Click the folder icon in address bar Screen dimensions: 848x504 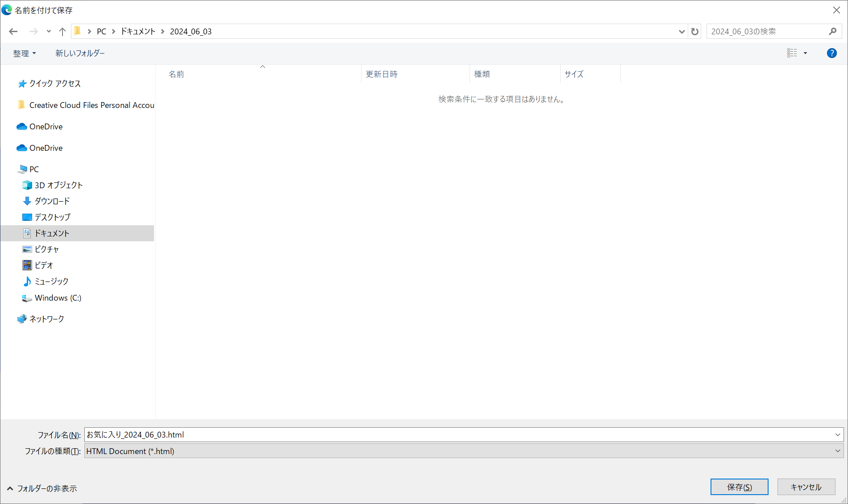point(77,31)
